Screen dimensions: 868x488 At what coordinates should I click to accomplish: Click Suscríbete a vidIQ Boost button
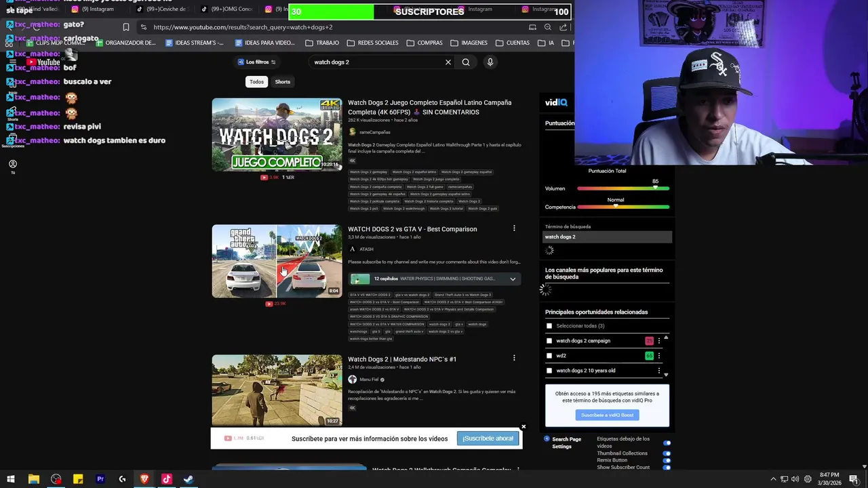607,415
